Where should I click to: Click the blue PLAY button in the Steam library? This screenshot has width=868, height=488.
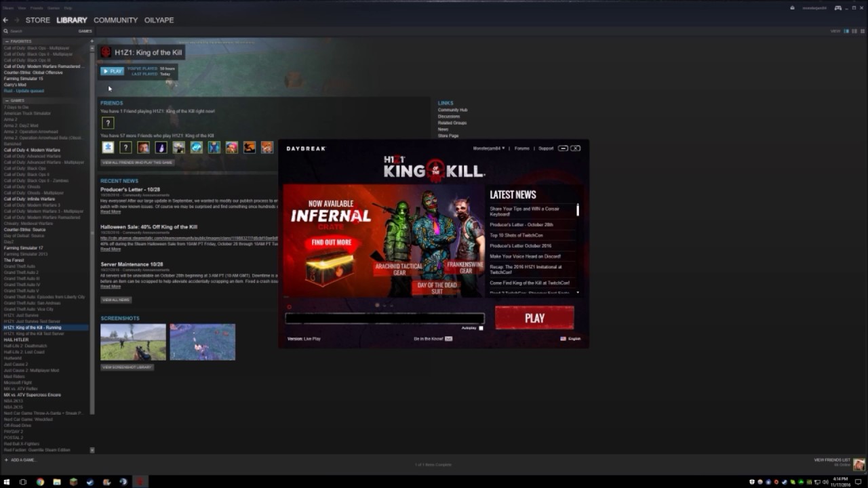(x=112, y=71)
